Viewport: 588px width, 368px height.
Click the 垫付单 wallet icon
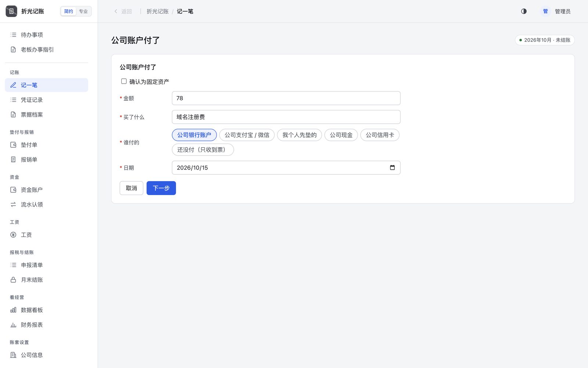point(13,145)
